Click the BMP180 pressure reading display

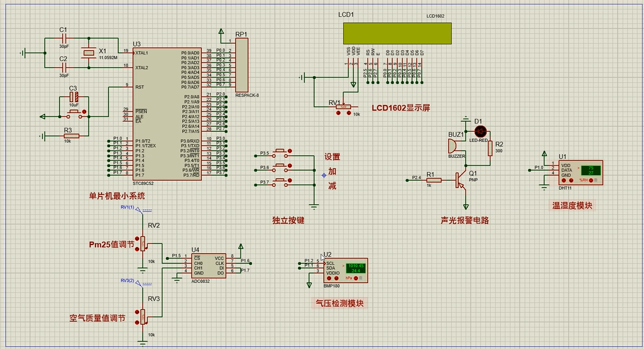[x=355, y=268]
